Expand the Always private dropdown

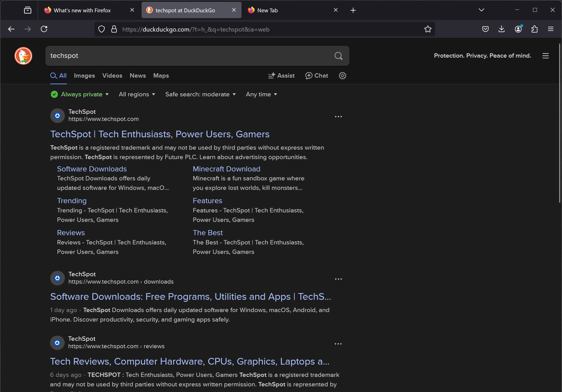80,94
